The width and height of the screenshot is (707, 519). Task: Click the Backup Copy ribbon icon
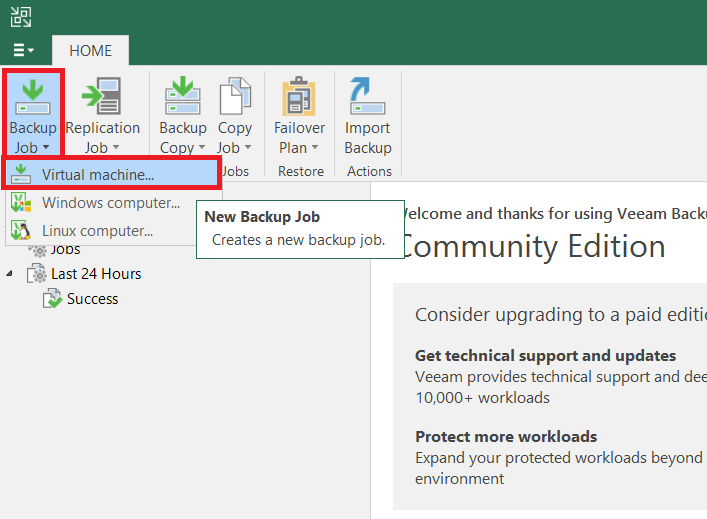[183, 96]
